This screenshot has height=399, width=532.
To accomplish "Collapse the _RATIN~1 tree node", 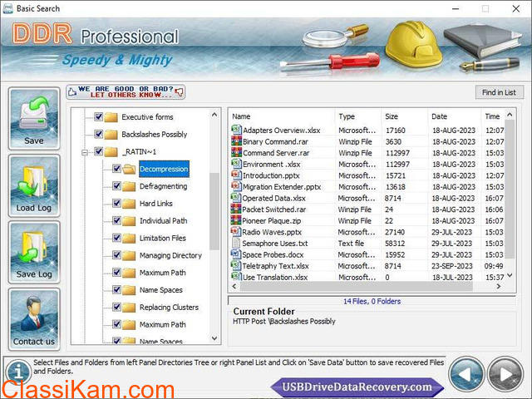I will (x=85, y=152).
